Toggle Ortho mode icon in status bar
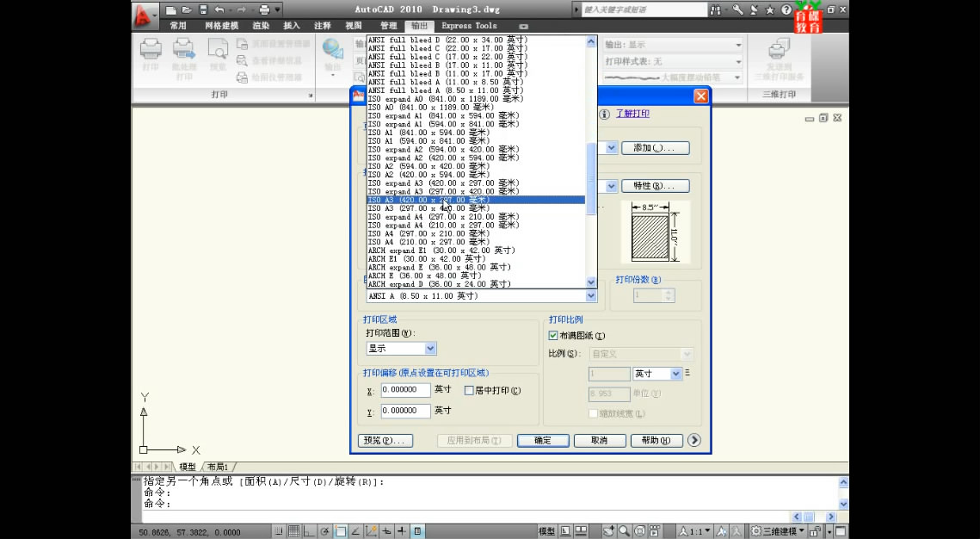Image resolution: width=980 pixels, height=539 pixels. 309,531
